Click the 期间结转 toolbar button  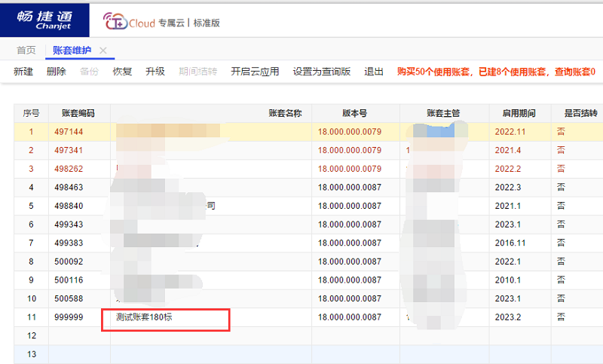197,72
